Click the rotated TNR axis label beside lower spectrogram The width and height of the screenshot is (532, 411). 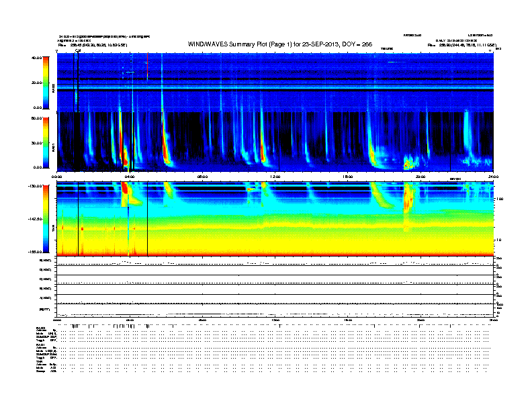(53, 228)
